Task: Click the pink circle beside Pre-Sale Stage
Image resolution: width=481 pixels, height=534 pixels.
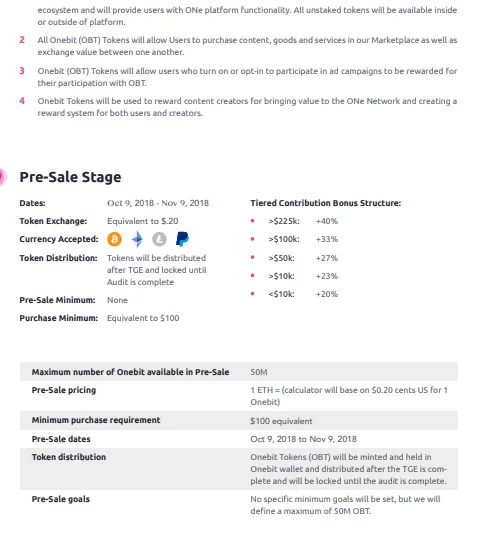Action: coord(2,177)
